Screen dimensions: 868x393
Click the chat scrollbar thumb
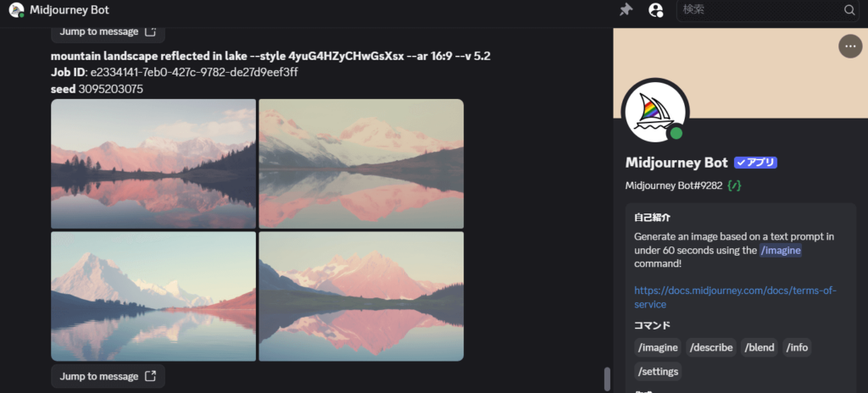[x=607, y=379]
